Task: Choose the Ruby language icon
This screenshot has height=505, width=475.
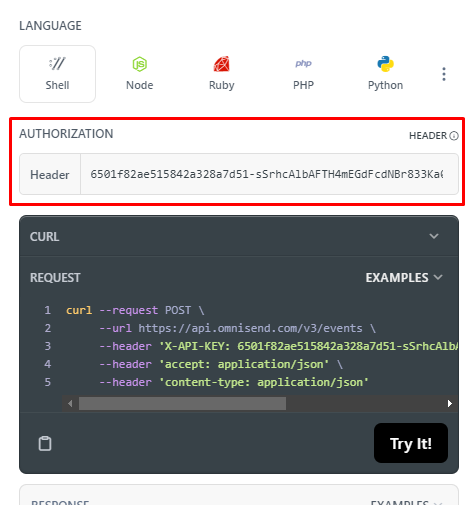Action: tap(222, 64)
